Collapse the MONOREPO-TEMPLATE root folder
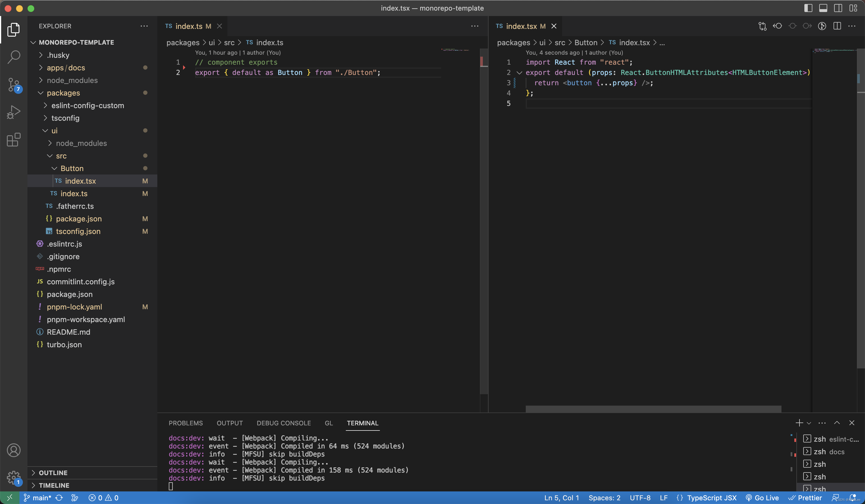Screen dimensions: 865x504 92,42
